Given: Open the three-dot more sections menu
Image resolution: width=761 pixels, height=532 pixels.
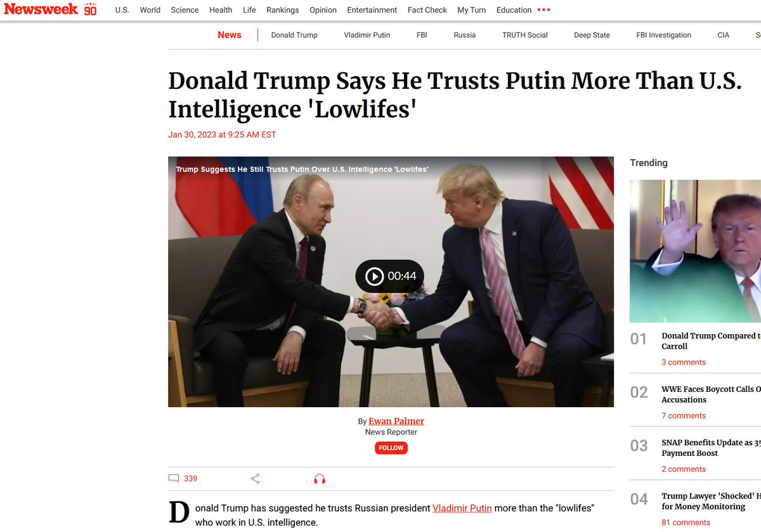Looking at the screenshot, I should (x=544, y=10).
